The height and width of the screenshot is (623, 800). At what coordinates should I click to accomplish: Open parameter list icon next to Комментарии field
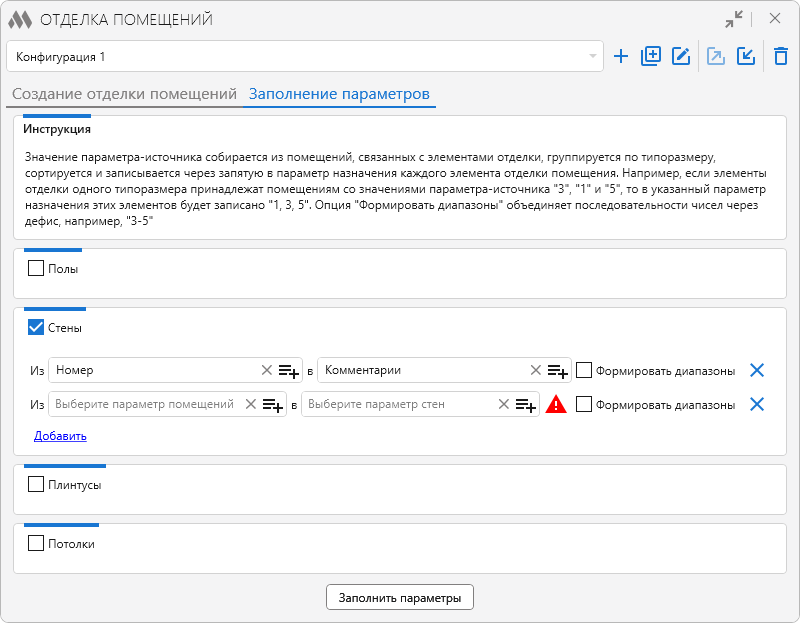[x=557, y=371]
